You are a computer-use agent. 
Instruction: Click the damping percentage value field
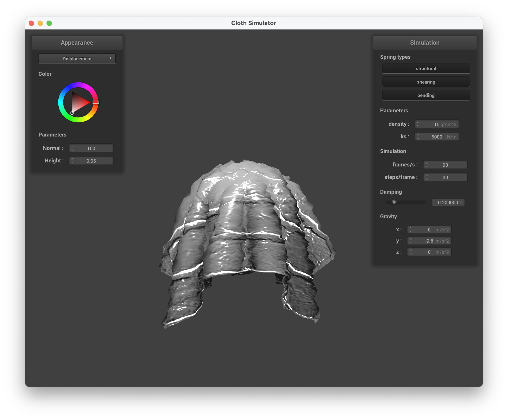point(448,202)
